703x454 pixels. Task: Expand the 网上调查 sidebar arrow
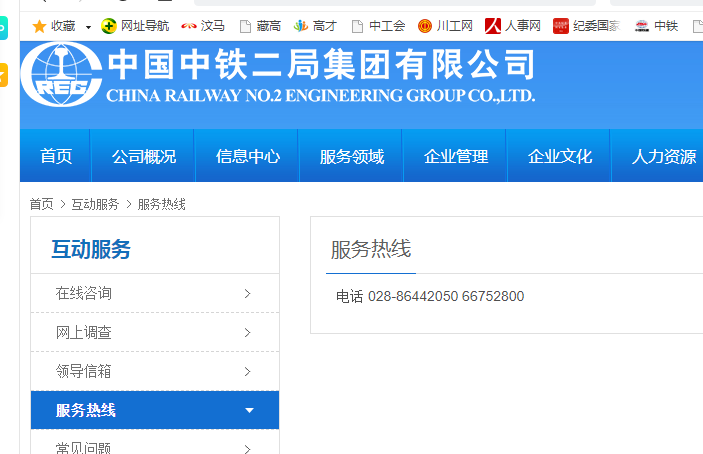click(x=247, y=333)
